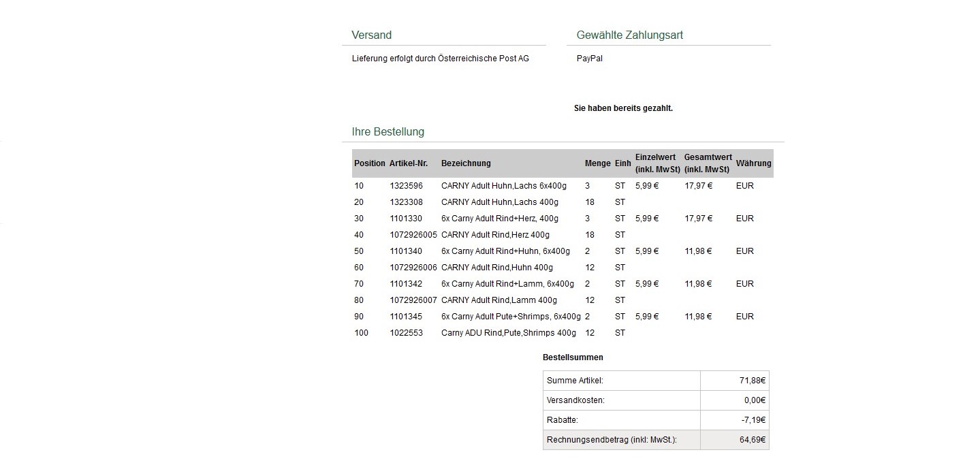Click the Versand section heading
Image resolution: width=980 pixels, height=463 pixels.
(x=371, y=35)
